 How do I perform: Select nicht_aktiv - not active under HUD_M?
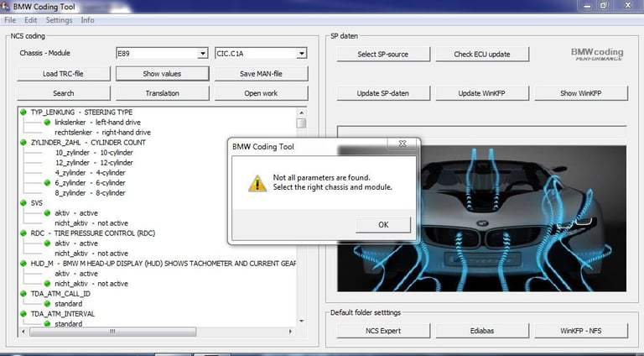[x=91, y=283]
